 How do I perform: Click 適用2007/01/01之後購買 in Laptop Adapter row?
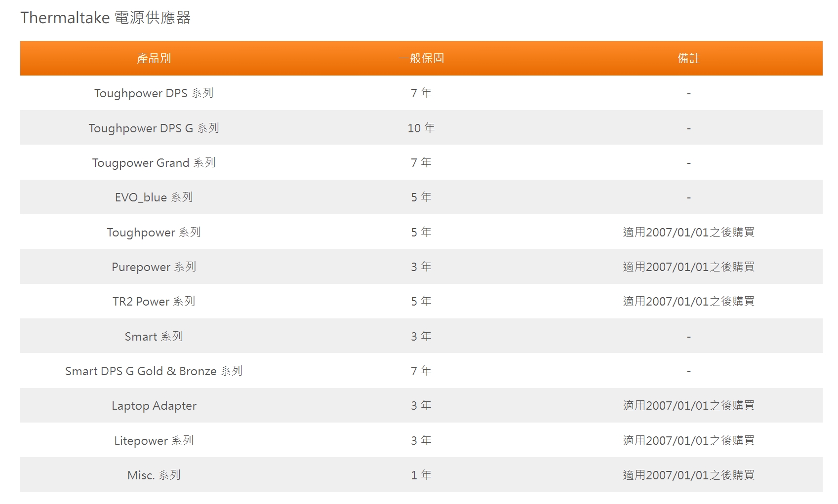(689, 405)
